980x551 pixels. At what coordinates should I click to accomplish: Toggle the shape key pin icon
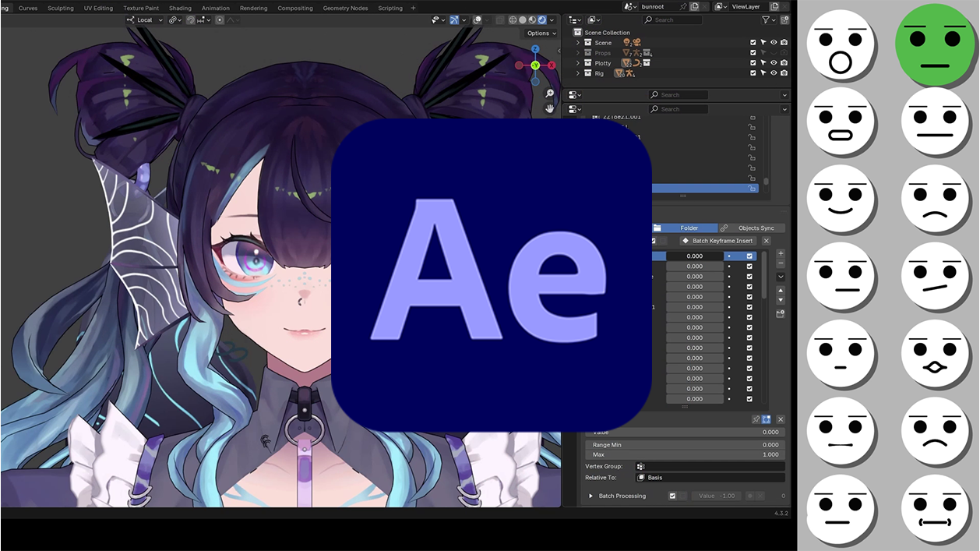click(755, 419)
